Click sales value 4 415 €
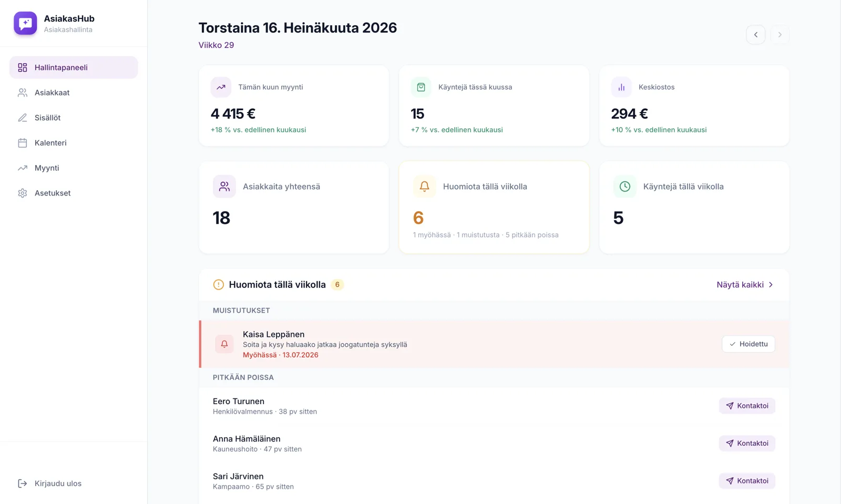 coord(233,114)
